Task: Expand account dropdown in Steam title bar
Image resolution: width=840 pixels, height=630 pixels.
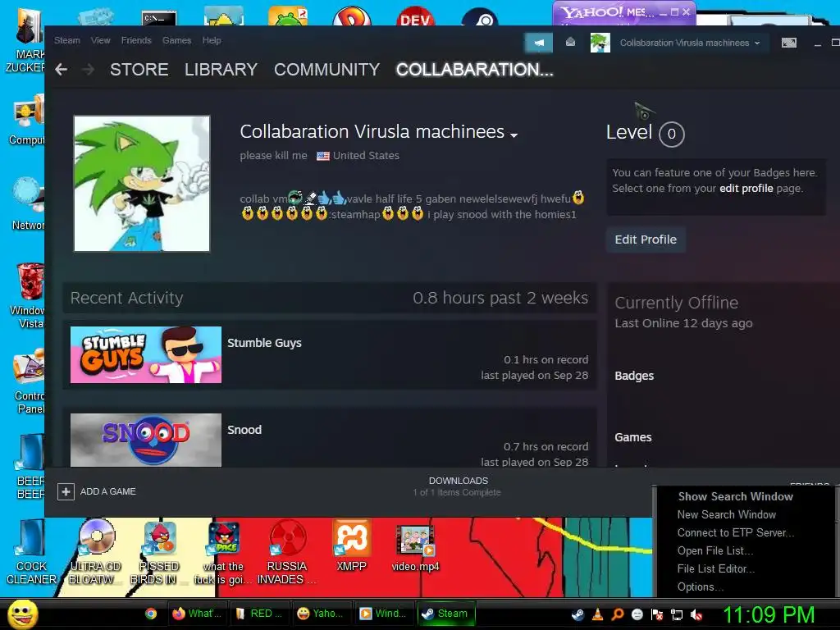Action: pos(757,43)
